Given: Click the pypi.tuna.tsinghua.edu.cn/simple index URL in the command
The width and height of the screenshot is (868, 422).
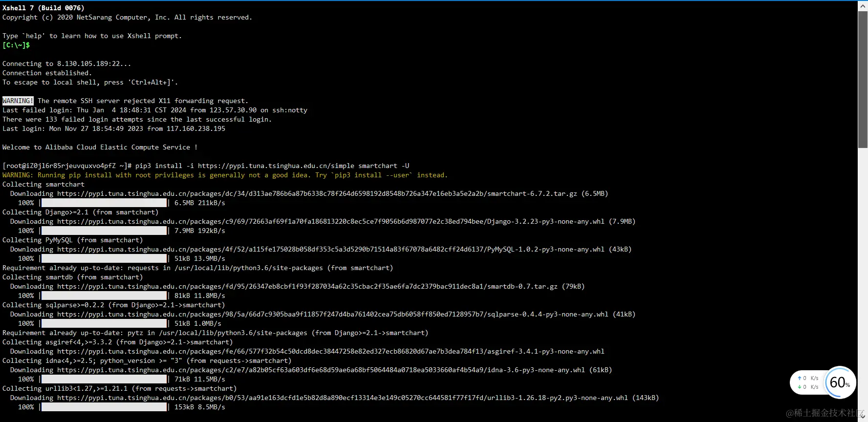Looking at the screenshot, I should 276,166.
